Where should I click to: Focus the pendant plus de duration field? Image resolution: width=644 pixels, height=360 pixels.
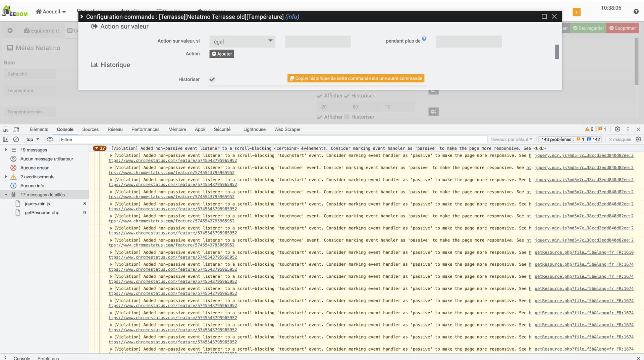469,42
